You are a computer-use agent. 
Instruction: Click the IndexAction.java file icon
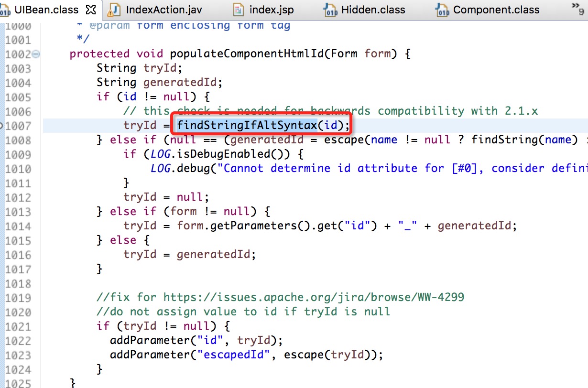pyautogui.click(x=114, y=10)
